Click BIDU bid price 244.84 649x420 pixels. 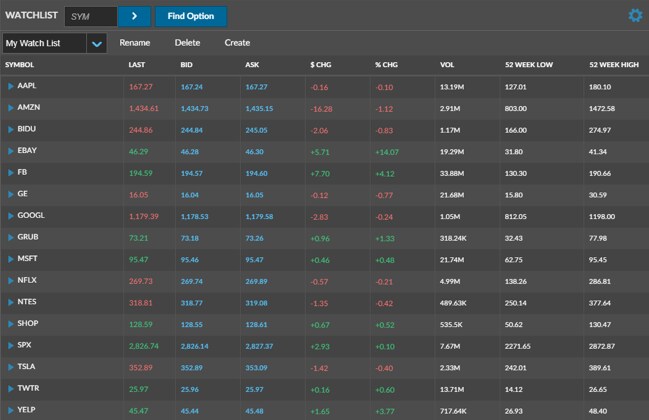coord(192,130)
